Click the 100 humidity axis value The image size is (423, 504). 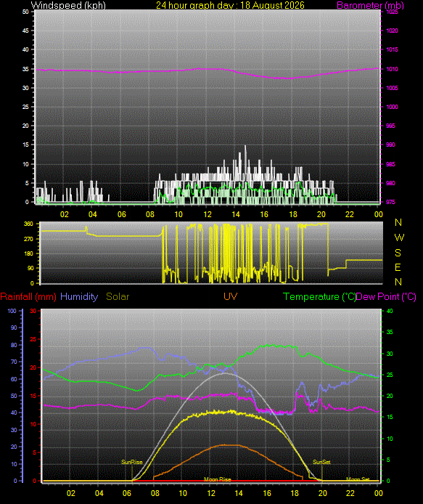coord(12,311)
